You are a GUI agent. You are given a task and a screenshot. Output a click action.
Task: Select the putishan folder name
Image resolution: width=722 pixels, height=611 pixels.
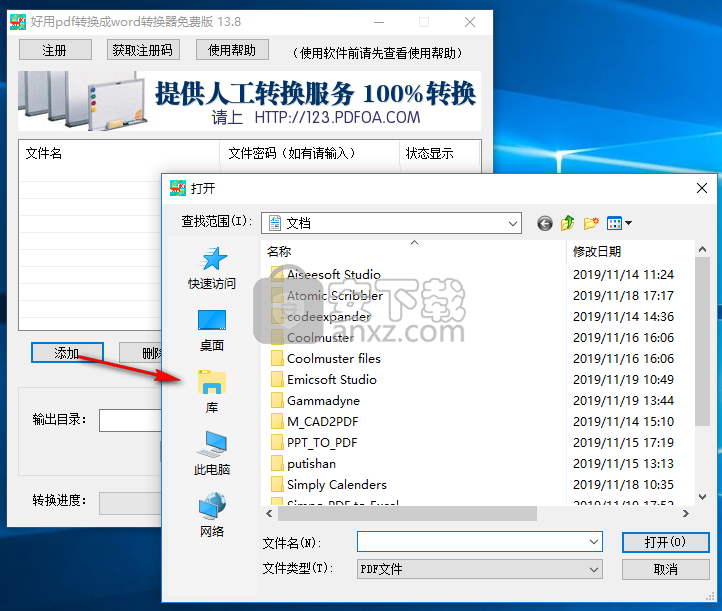[311, 464]
